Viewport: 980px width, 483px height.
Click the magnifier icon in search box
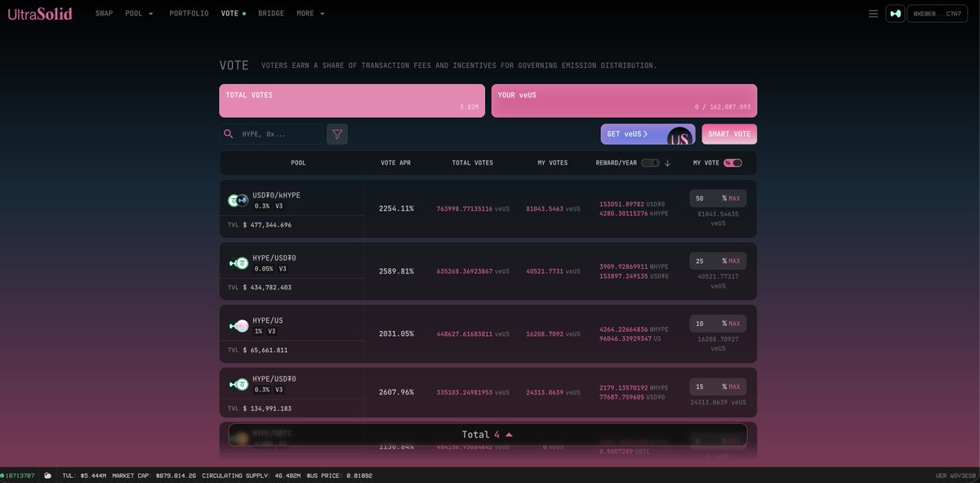tap(229, 134)
